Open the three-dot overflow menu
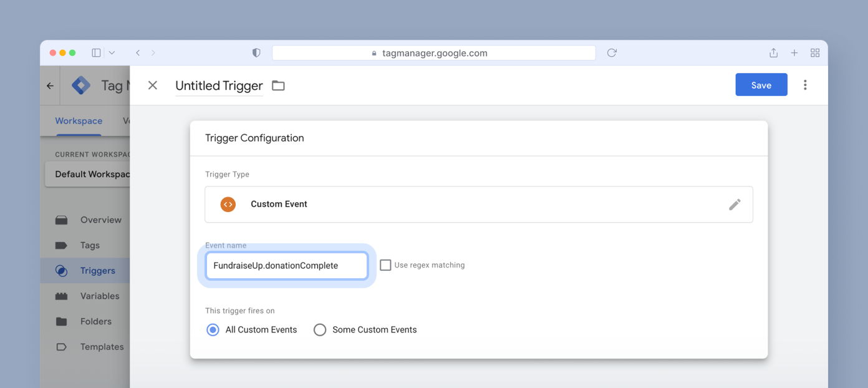868x388 pixels. 805,84
